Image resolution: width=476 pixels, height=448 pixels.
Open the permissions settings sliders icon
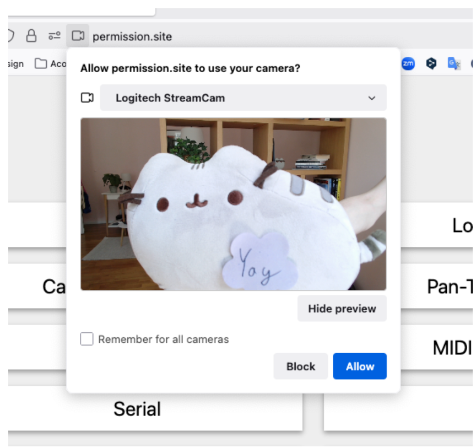coord(55,36)
